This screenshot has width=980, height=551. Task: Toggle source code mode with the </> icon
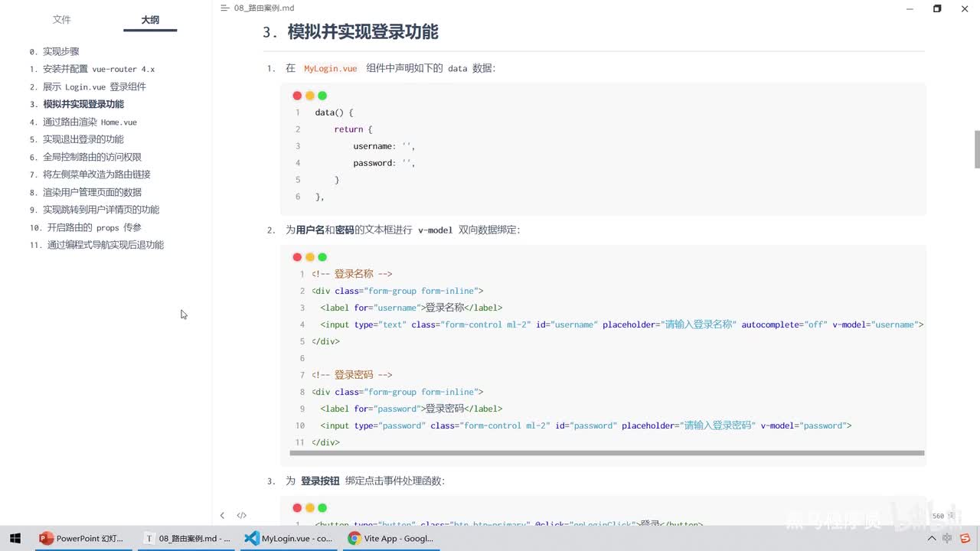click(x=242, y=516)
